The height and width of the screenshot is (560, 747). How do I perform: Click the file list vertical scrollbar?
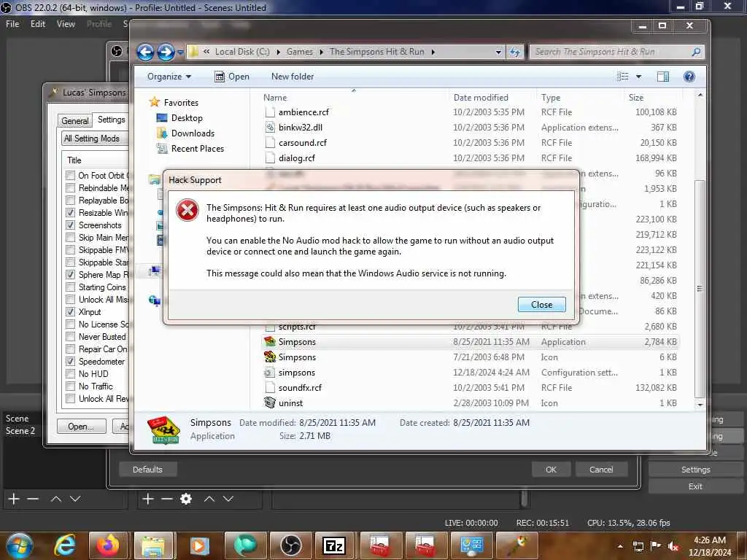click(700, 288)
